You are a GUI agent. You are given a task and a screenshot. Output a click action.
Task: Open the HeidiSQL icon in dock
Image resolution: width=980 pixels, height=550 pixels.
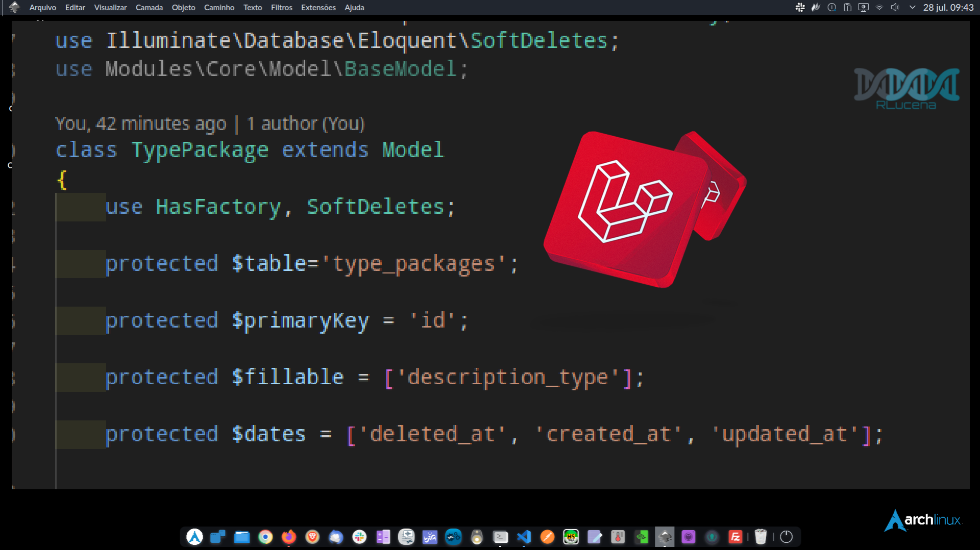click(571, 537)
